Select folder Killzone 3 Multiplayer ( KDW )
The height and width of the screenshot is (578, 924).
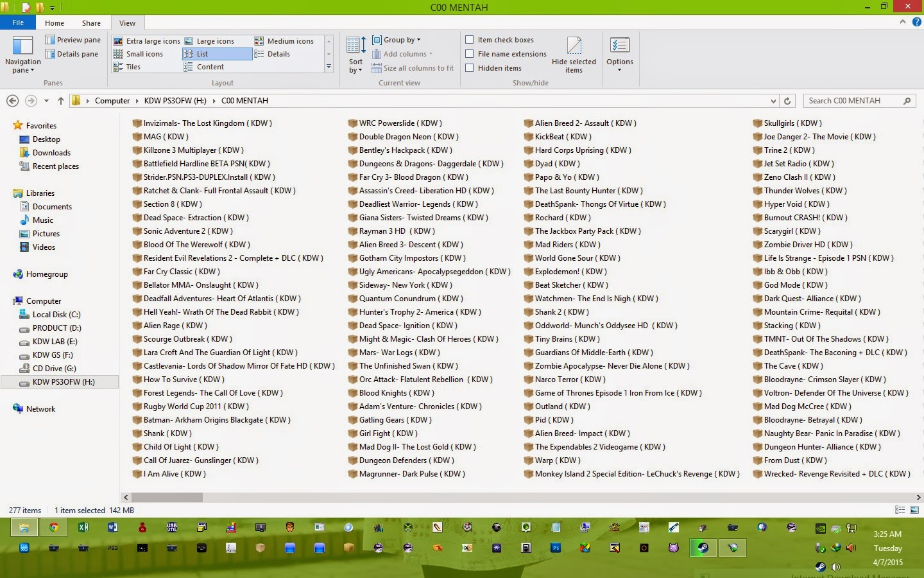click(188, 150)
